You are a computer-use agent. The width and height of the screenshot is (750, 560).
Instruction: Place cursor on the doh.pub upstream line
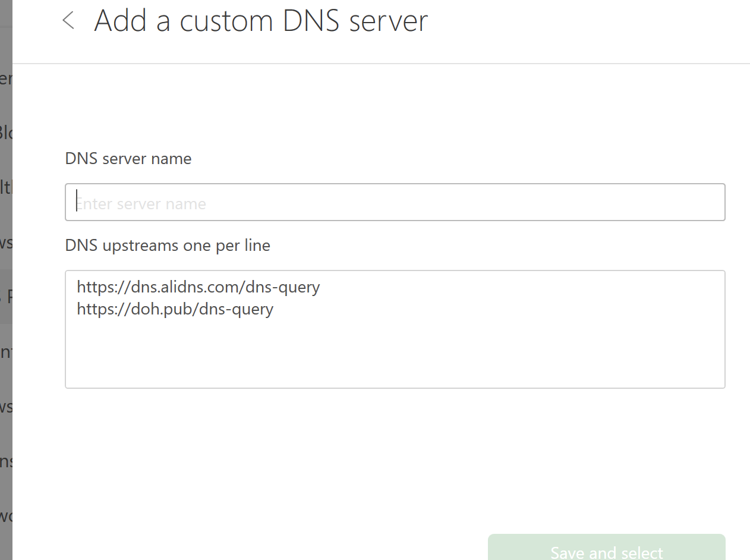(175, 309)
